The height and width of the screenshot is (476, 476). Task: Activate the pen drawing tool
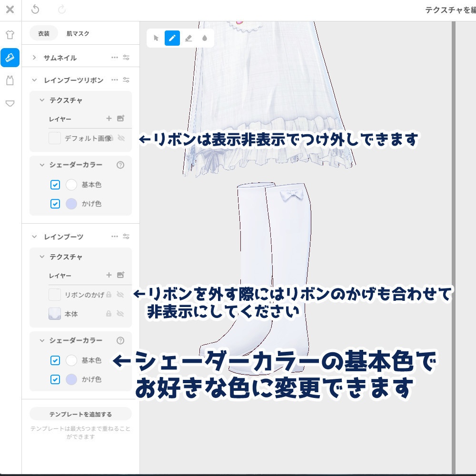pyautogui.click(x=172, y=39)
